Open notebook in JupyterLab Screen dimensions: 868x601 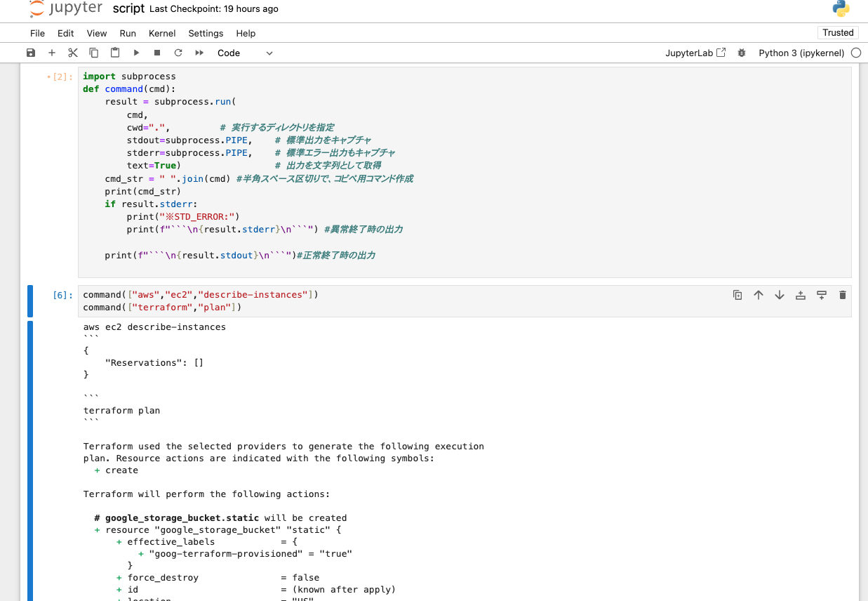pyautogui.click(x=695, y=53)
